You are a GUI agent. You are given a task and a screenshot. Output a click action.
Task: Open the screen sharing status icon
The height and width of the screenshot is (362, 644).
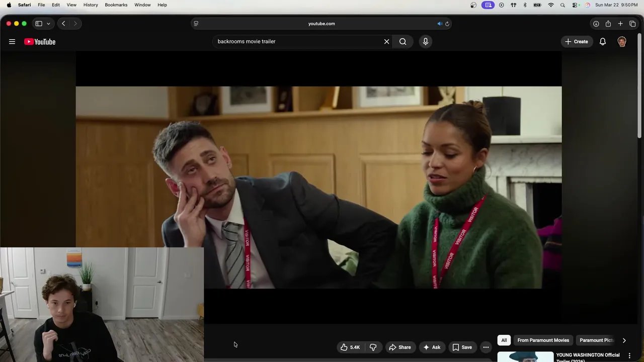[x=488, y=5]
